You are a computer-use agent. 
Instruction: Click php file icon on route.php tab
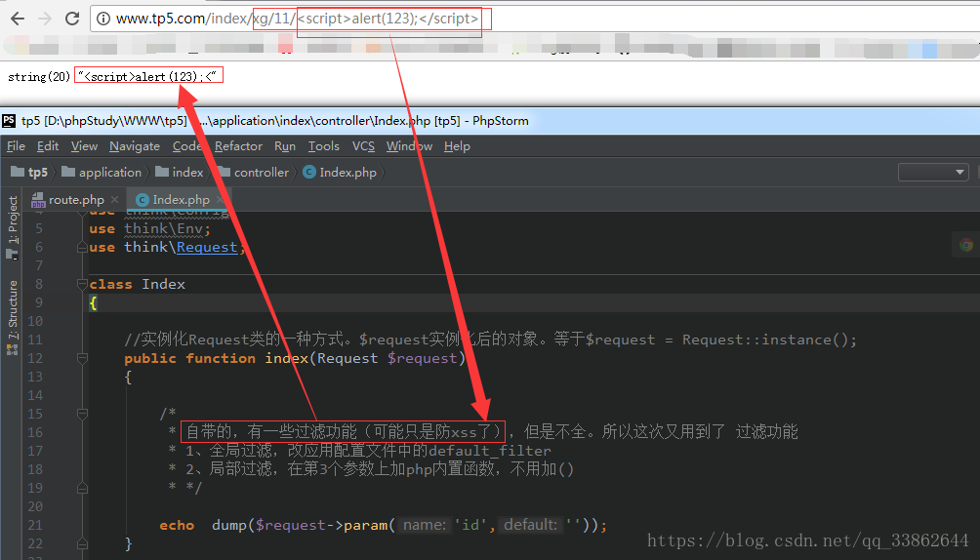(38, 199)
